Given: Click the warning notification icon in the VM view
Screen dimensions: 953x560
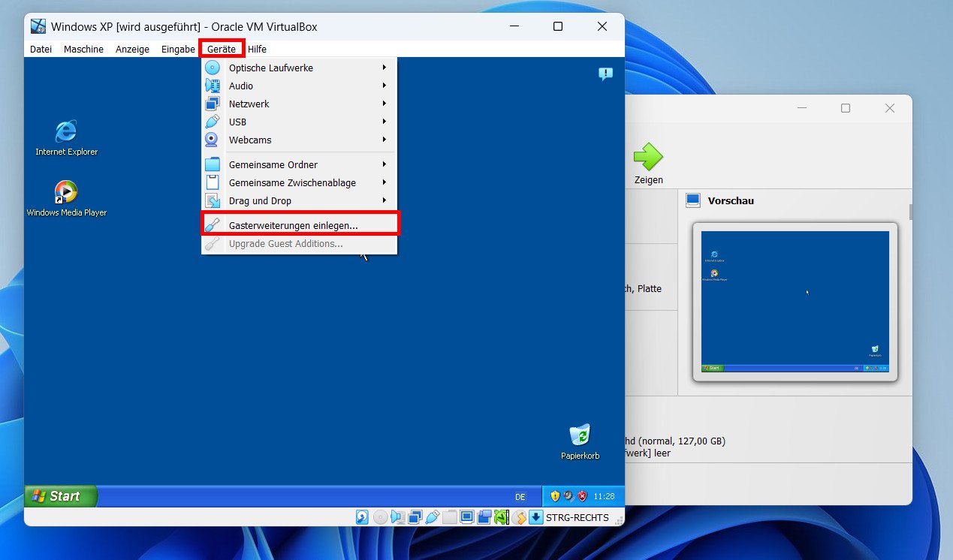Looking at the screenshot, I should 606,74.
